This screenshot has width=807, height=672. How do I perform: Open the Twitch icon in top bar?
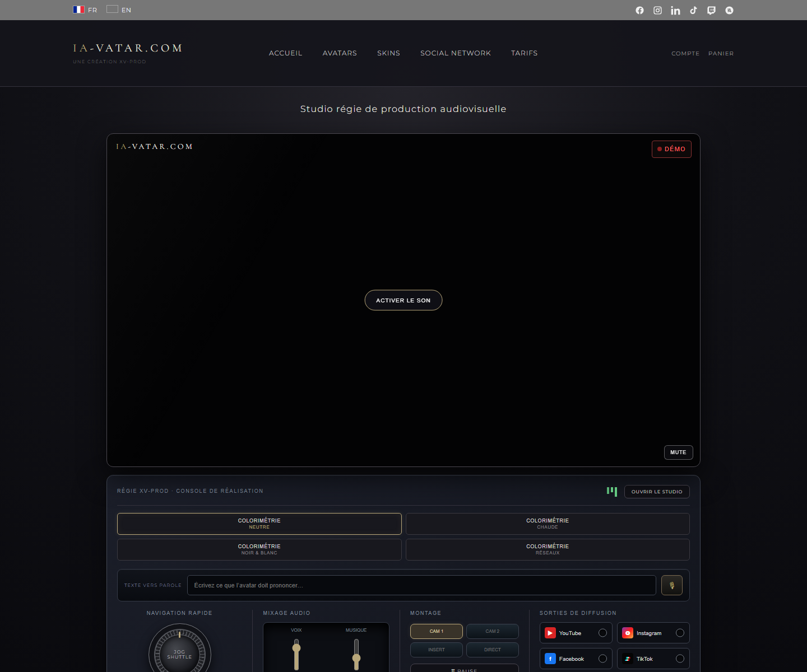pos(711,10)
